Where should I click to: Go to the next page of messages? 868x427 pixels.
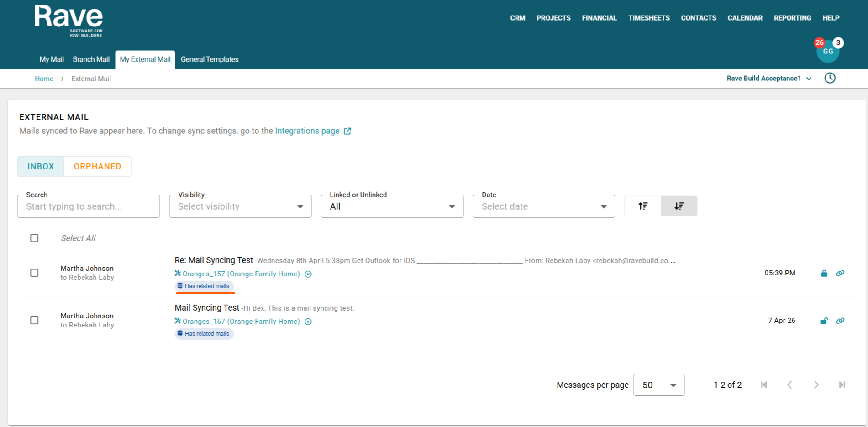pyautogui.click(x=816, y=385)
